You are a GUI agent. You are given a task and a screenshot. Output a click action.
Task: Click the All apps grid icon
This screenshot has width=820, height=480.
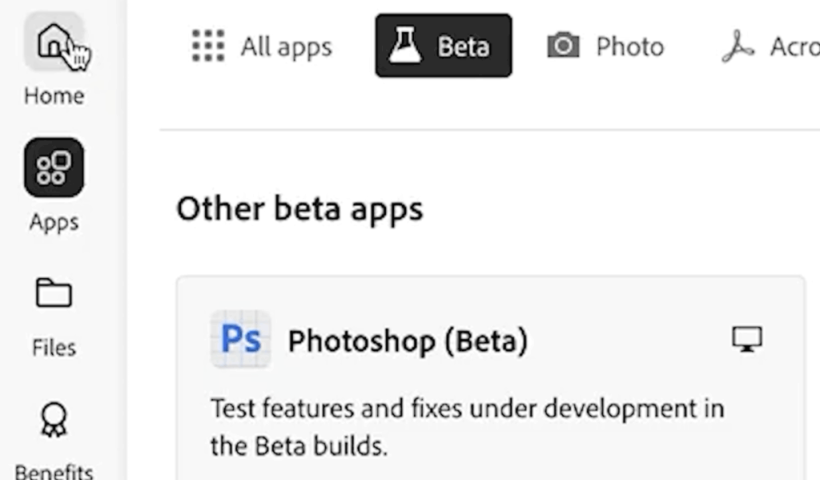pos(208,46)
